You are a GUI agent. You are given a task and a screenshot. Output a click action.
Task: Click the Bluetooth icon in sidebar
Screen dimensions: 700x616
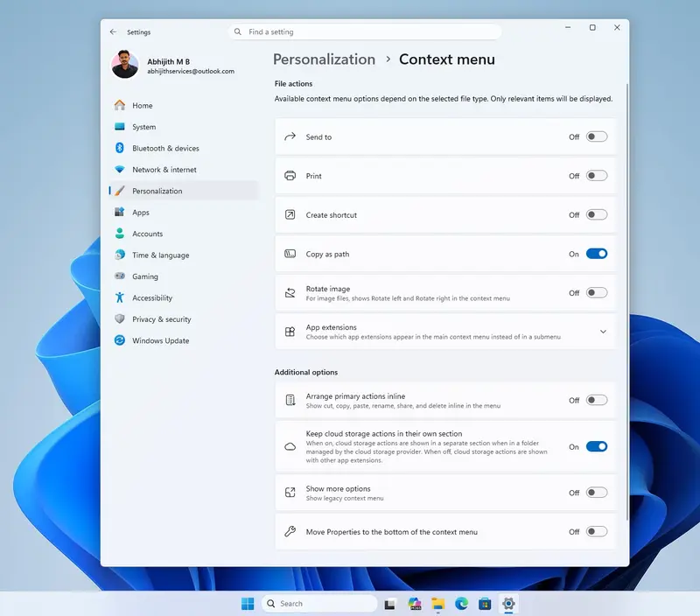tap(120, 148)
